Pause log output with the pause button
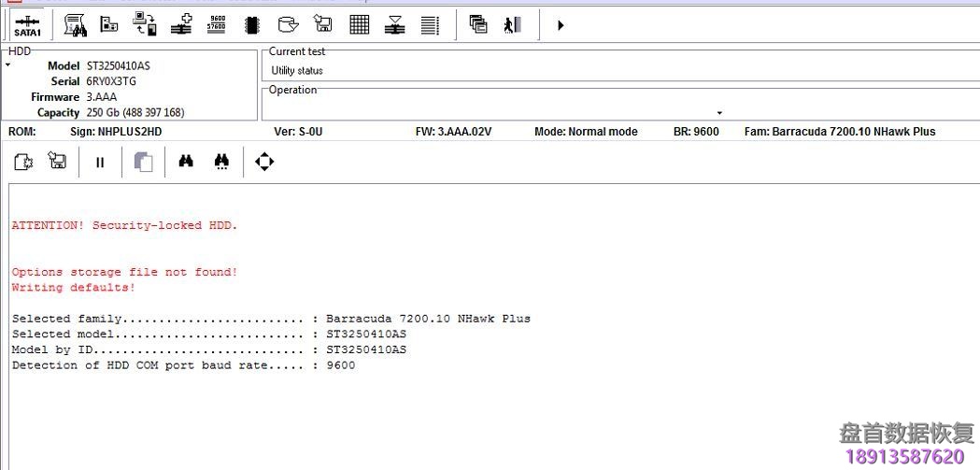 (x=100, y=163)
